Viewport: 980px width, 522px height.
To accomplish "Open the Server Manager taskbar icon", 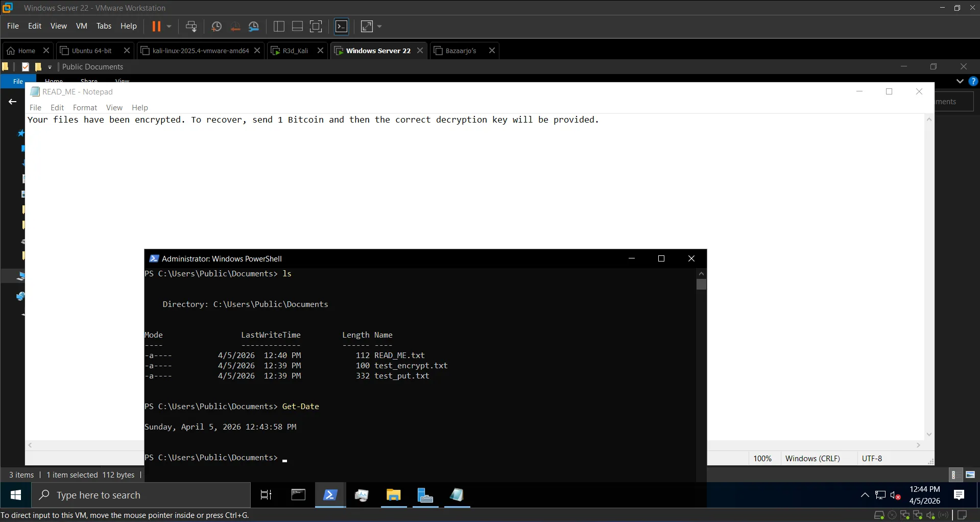I will point(425,495).
